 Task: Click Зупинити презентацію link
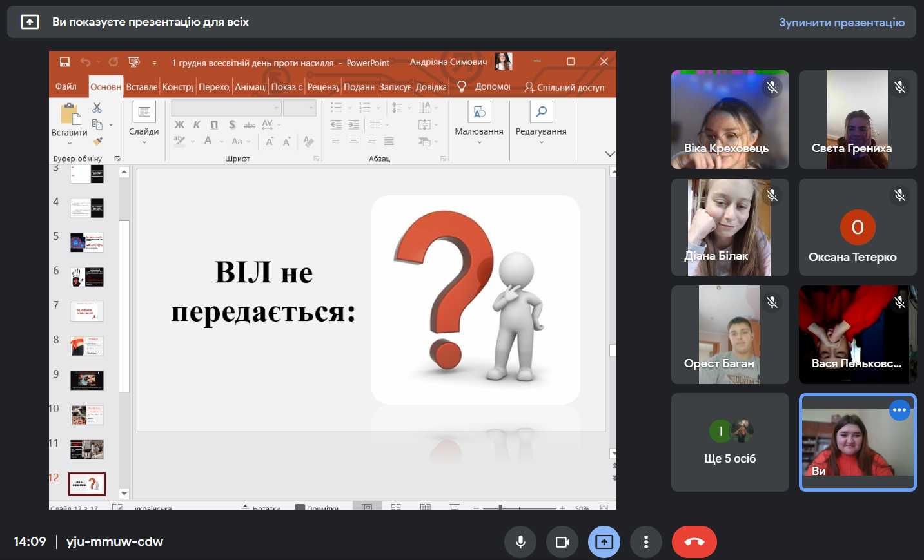[841, 23]
